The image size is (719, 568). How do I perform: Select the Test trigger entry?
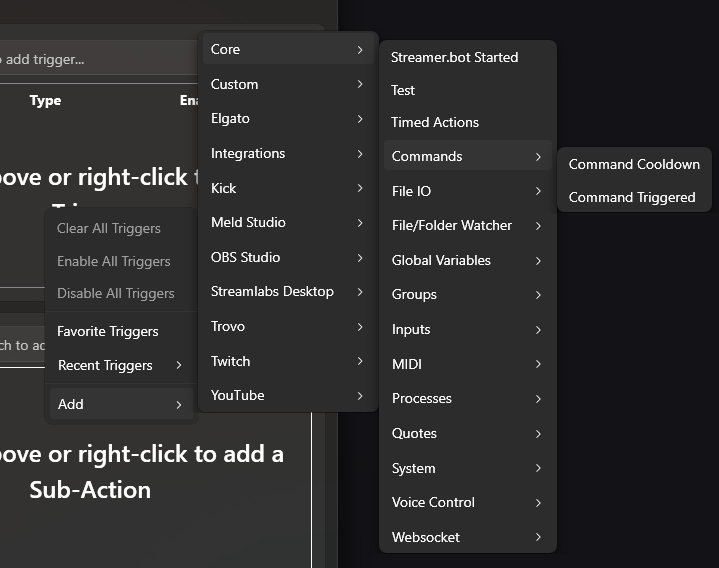pos(403,90)
